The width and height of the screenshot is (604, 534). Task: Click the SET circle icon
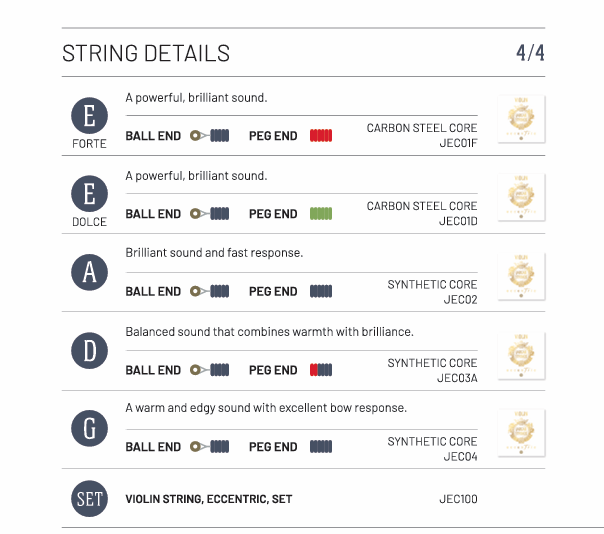click(89, 499)
